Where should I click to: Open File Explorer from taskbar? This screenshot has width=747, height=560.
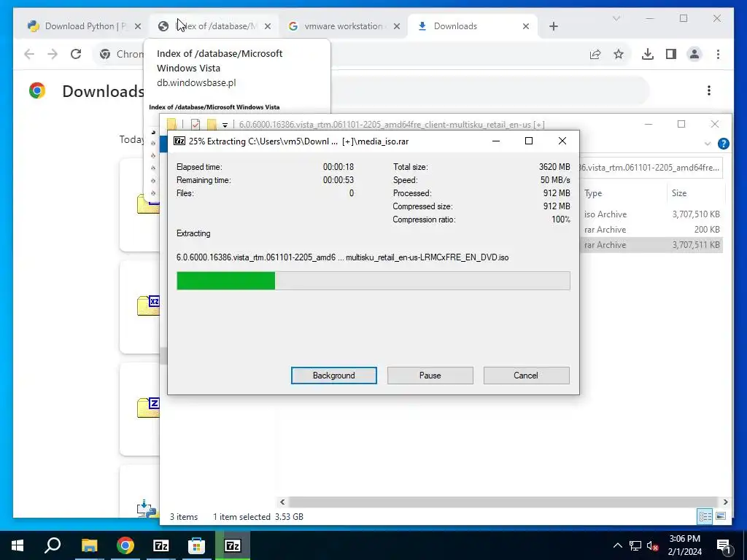tap(89, 545)
